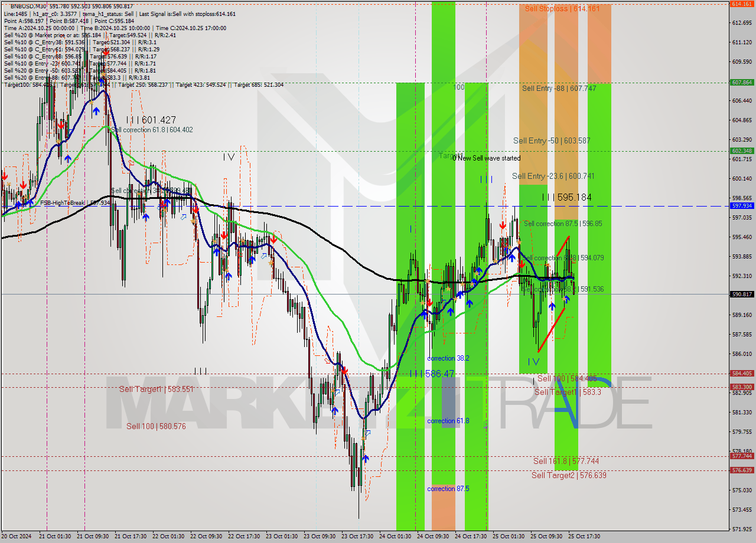Select the 'Sell Entry -88 | 607.747' label
Image resolution: width=756 pixels, height=543 pixels.
tap(559, 88)
